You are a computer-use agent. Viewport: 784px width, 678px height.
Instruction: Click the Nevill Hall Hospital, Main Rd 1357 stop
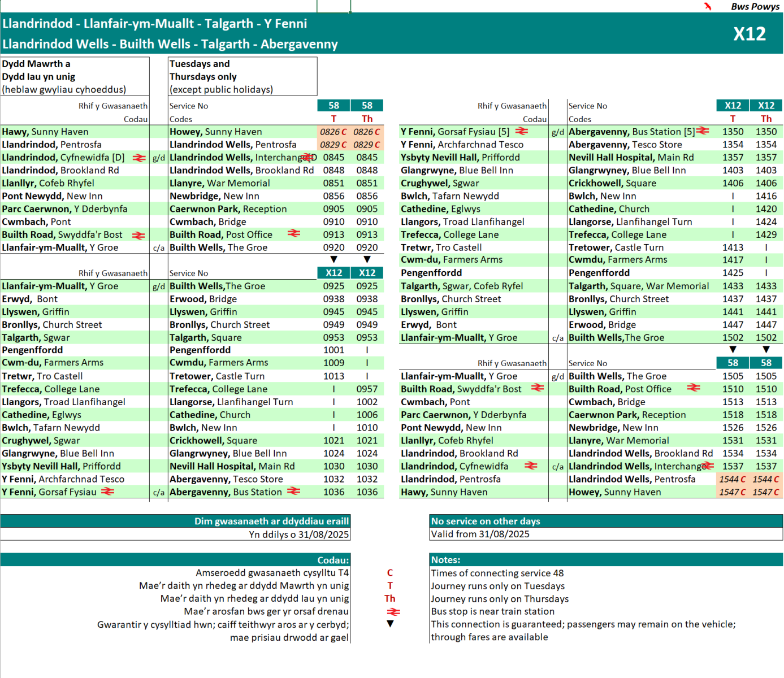click(x=631, y=158)
